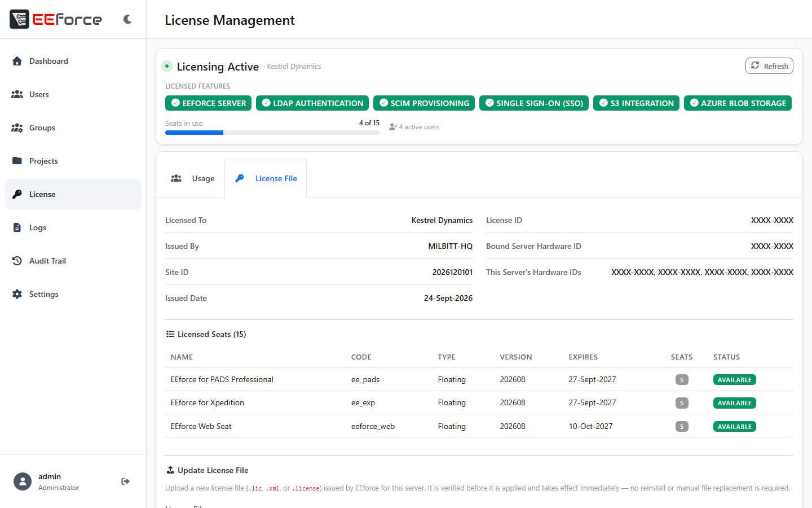Click checkmark icon on SINGLE SIGN-ON badge

click(489, 103)
